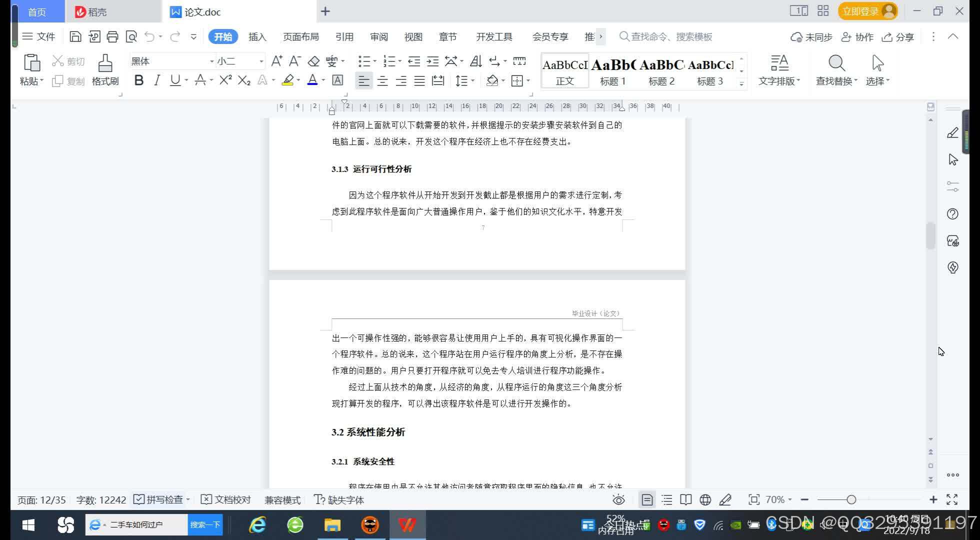Image resolution: width=980 pixels, height=540 pixels.
Task: Click the Undo arrow
Action: [149, 36]
